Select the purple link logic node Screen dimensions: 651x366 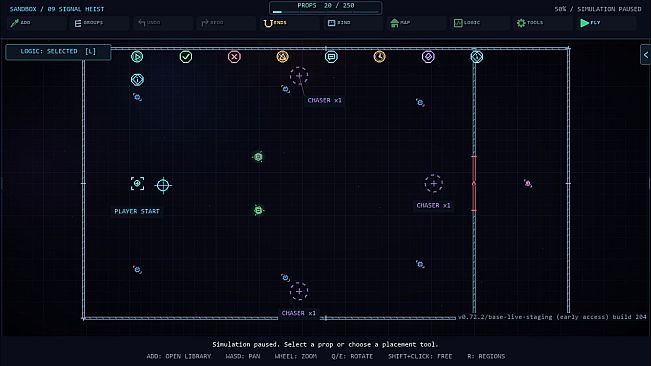coord(428,56)
